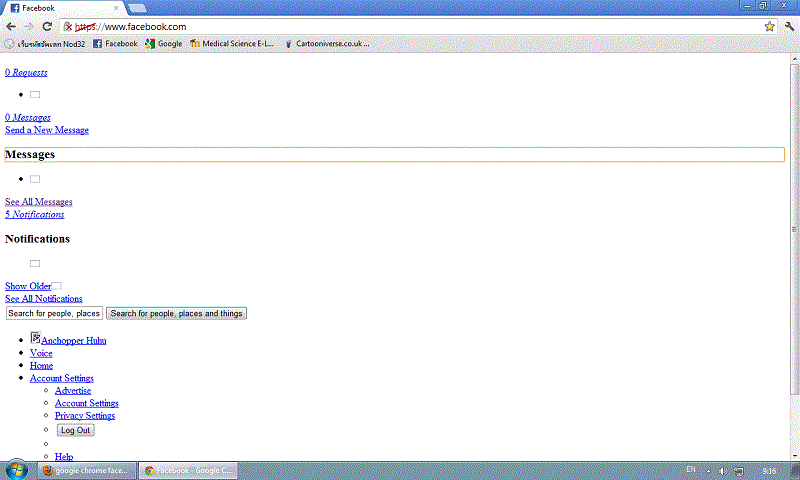Click Send a New Message

click(47, 130)
